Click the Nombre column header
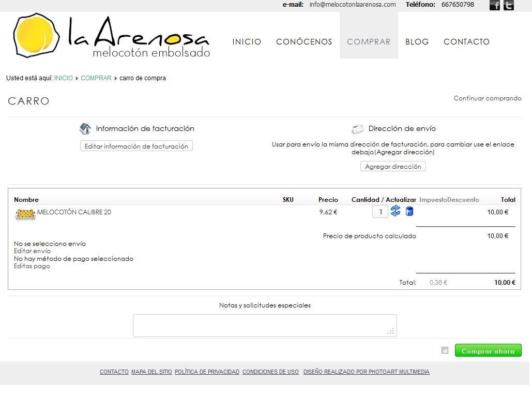 (x=26, y=200)
